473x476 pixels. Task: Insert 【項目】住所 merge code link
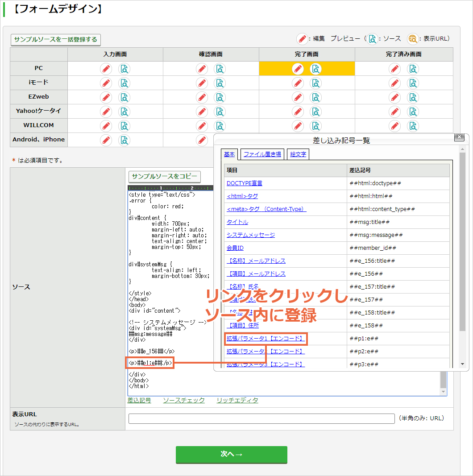[243, 325]
